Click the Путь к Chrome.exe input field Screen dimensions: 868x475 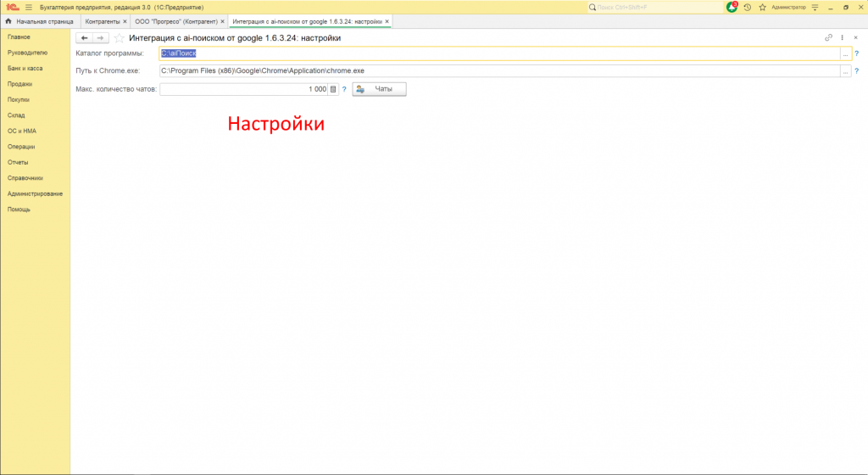(x=499, y=71)
